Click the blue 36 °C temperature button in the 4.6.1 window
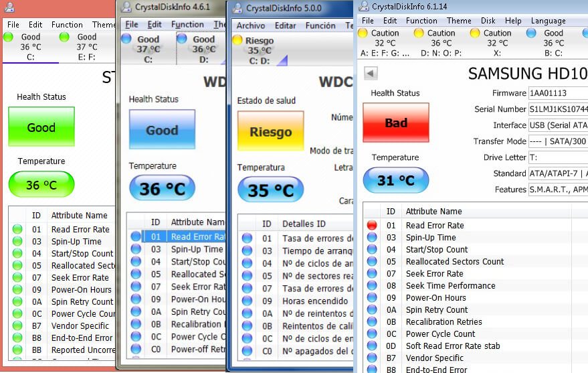588x373 pixels. point(162,188)
